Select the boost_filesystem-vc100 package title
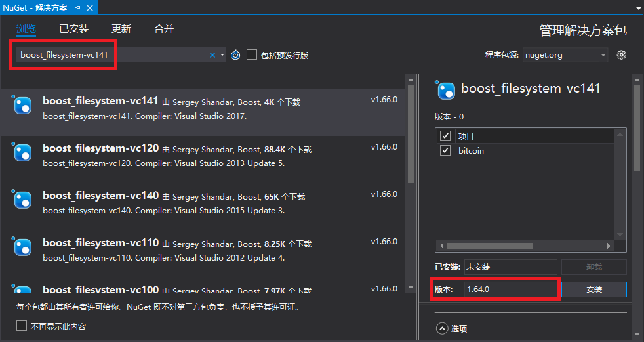 click(x=100, y=289)
